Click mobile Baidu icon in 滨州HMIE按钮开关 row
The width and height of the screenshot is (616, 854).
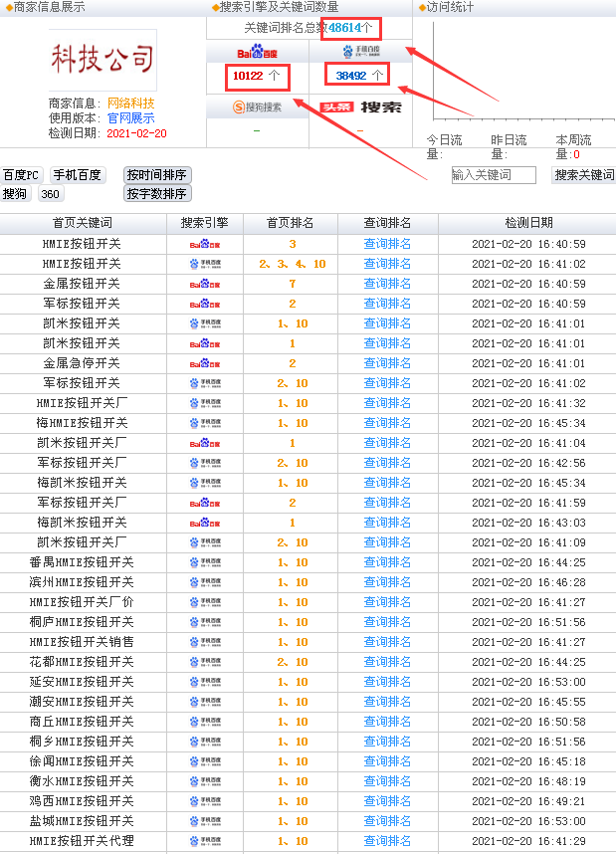[205, 582]
